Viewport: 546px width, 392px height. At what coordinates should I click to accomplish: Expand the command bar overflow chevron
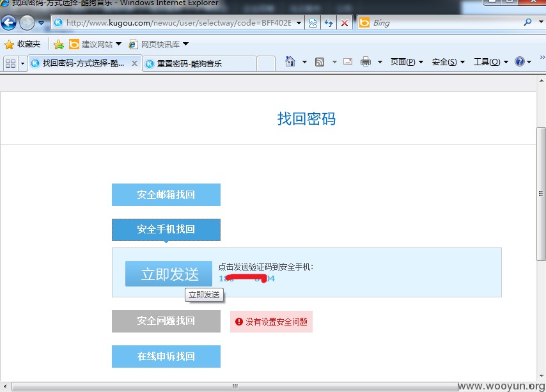coord(542,57)
